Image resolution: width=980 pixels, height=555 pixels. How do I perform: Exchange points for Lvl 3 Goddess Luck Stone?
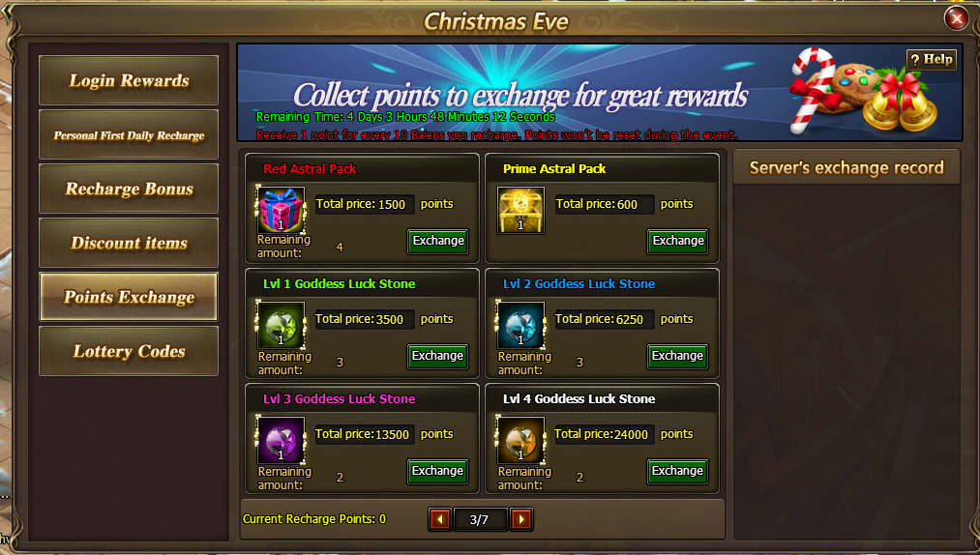[438, 471]
